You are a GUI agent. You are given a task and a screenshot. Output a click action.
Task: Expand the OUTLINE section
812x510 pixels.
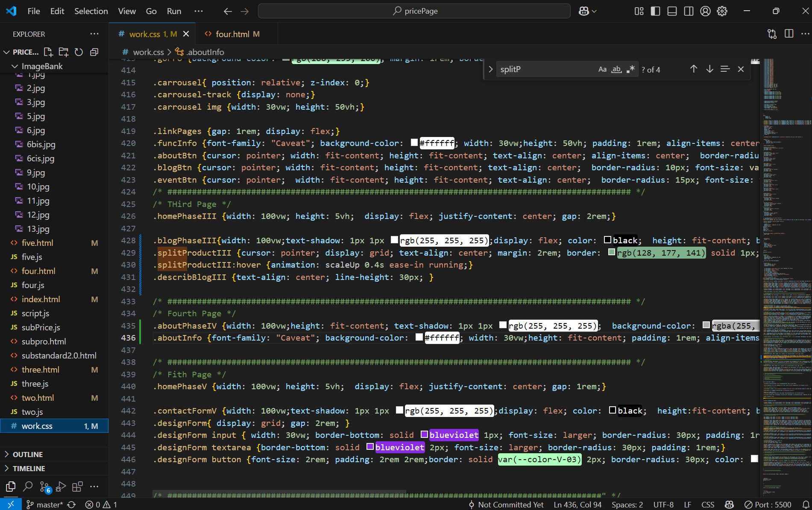28,454
